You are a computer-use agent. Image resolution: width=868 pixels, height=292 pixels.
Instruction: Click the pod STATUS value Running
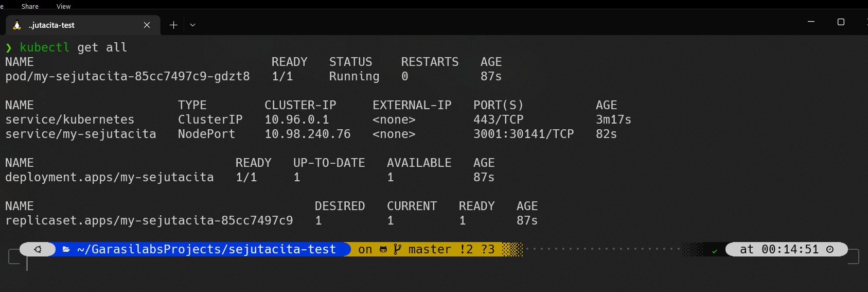pyautogui.click(x=355, y=76)
